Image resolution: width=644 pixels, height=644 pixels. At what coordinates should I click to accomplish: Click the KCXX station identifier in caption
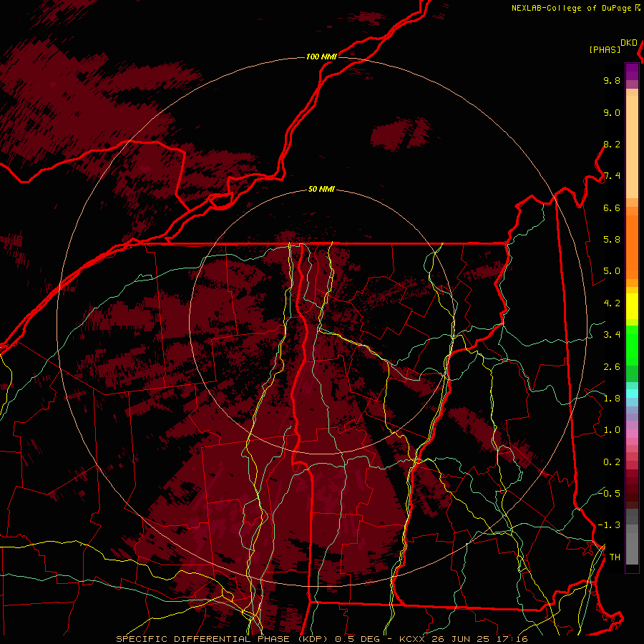412,639
